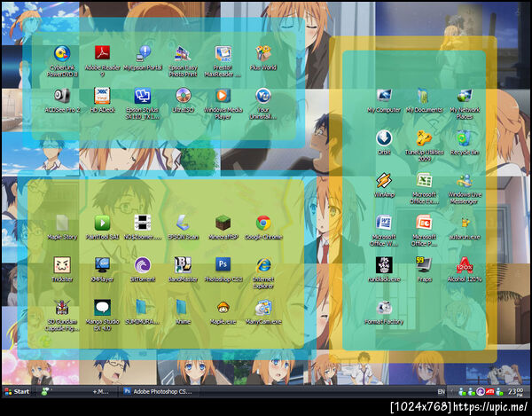This screenshot has width=532, height=416.
Task: Switch to Adobe Photoshop CS taskbar window
Action: point(159,391)
